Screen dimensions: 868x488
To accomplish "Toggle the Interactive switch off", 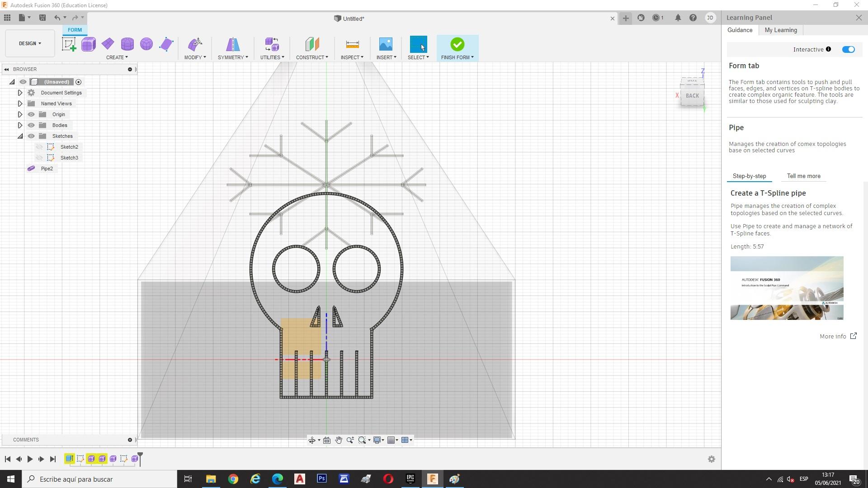I will coord(848,49).
